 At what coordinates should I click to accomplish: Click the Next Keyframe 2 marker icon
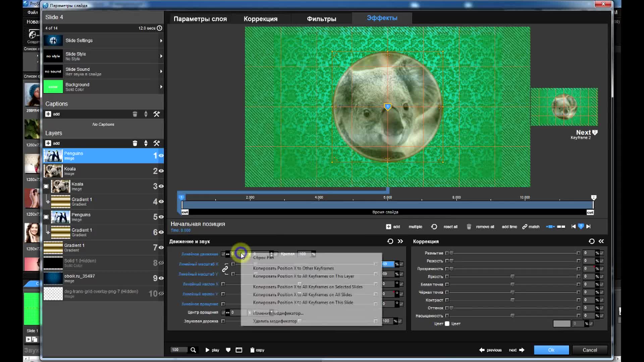pos(595,132)
